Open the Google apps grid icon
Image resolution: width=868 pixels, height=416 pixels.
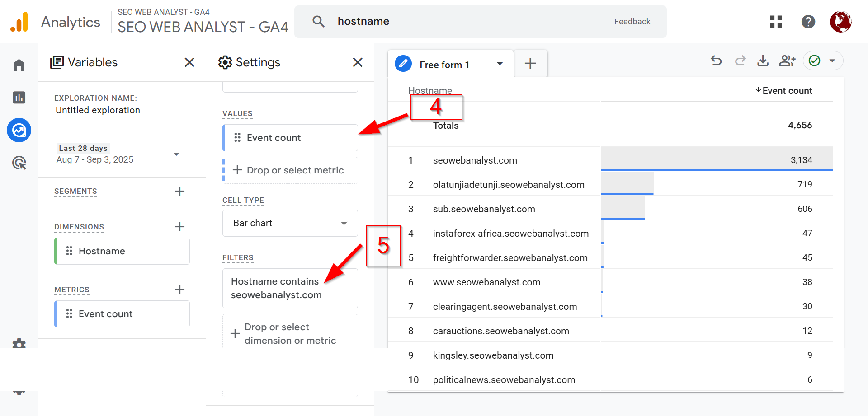tap(776, 22)
